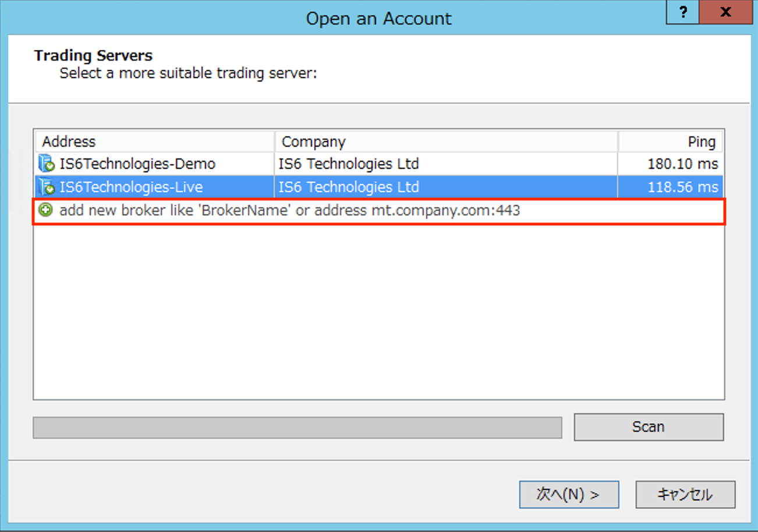The image size is (758, 532).
Task: Sort servers by the Address column header
Action: point(154,141)
